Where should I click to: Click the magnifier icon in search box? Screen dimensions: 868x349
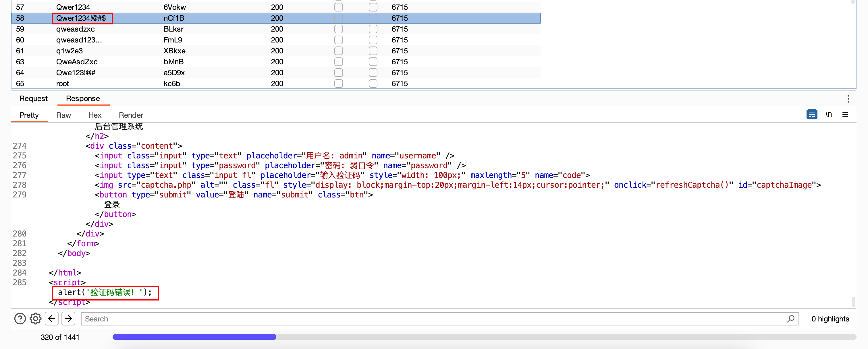790,318
